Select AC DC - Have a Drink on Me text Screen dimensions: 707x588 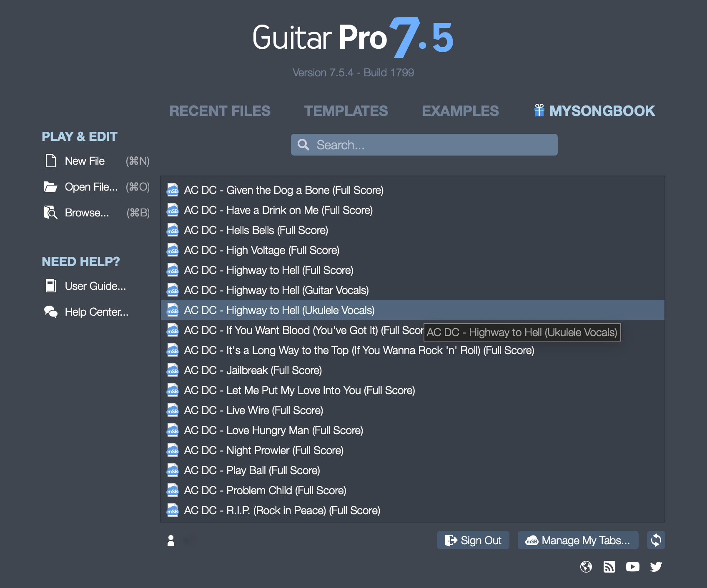(x=278, y=210)
